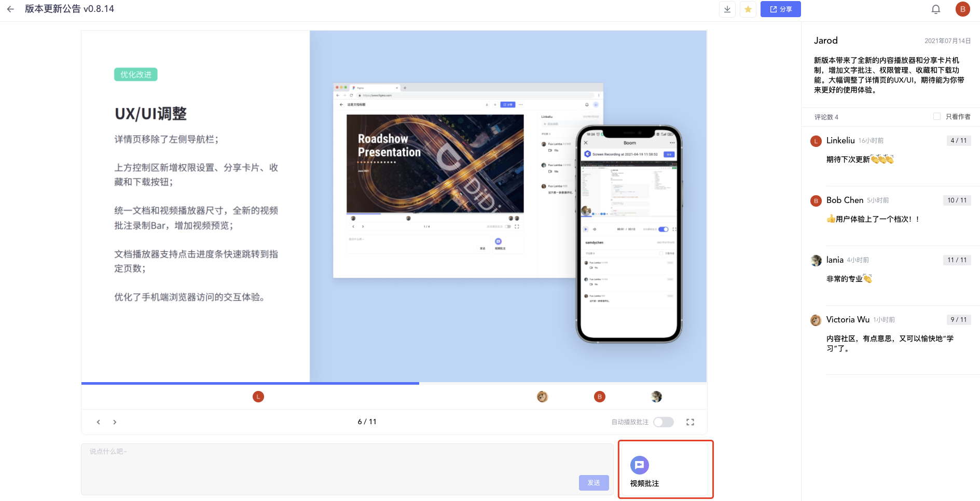Screen dimensions: 980x501
Task: Focus the 说点什么吧 comment input field
Action: (348, 469)
